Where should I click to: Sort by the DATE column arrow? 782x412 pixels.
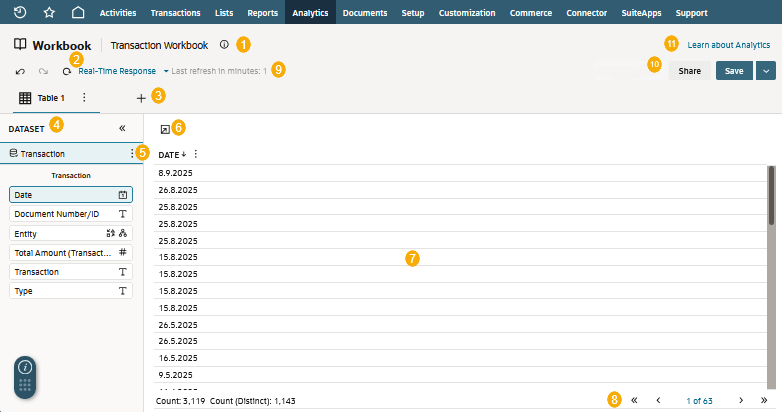184,155
